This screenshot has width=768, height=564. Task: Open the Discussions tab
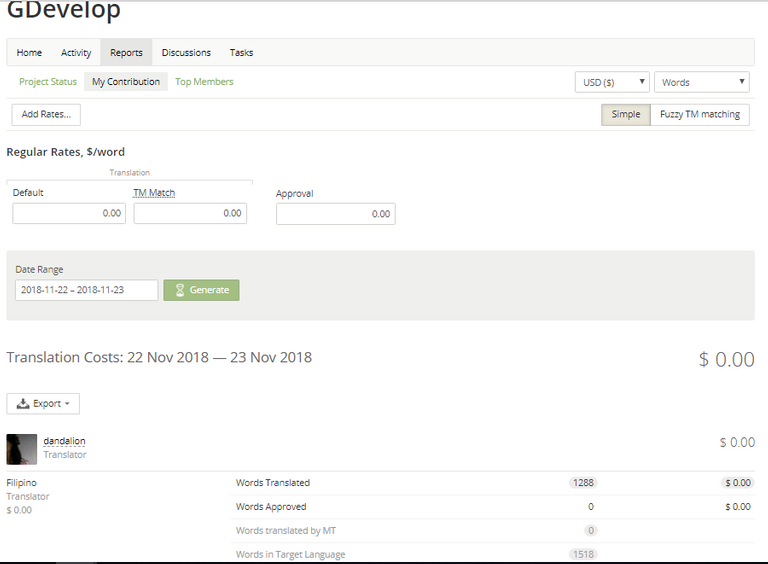[186, 53]
